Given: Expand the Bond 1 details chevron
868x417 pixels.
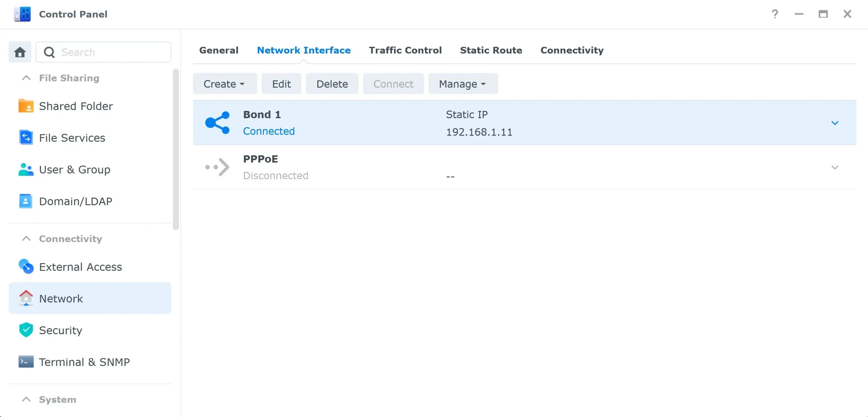Looking at the screenshot, I should pos(835,123).
